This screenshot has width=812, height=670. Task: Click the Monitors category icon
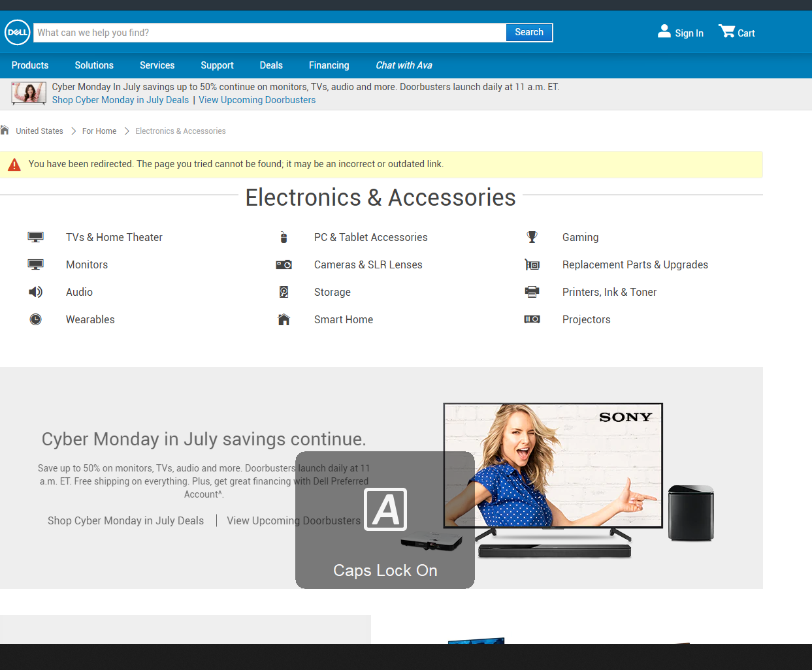(35, 264)
